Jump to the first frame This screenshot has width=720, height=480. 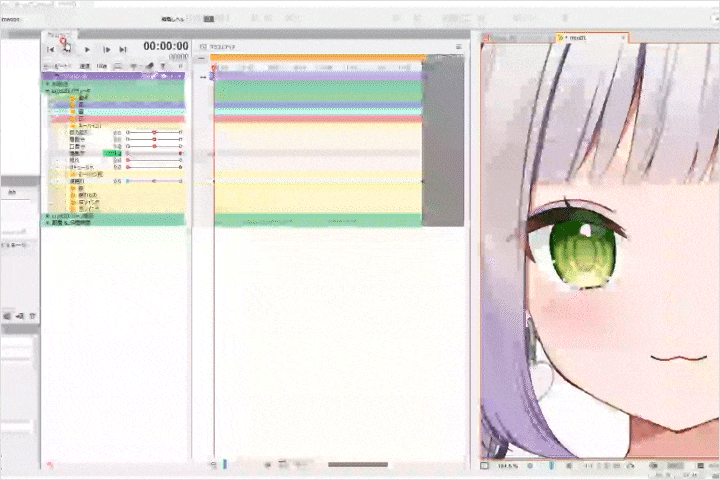[51, 49]
